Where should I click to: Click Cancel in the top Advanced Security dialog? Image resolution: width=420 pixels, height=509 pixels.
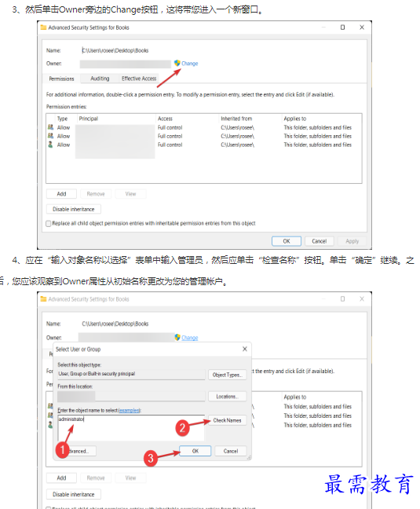click(x=320, y=241)
